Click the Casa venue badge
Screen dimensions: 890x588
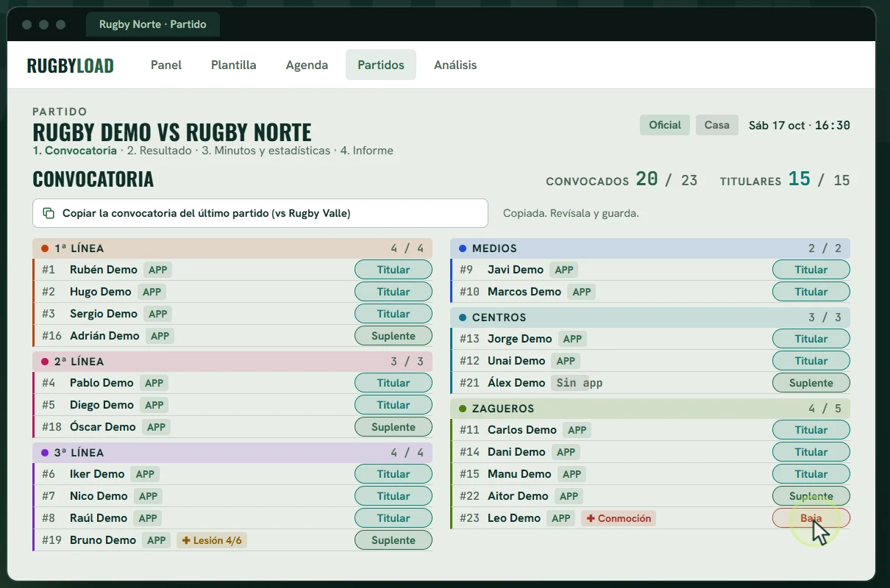click(717, 125)
